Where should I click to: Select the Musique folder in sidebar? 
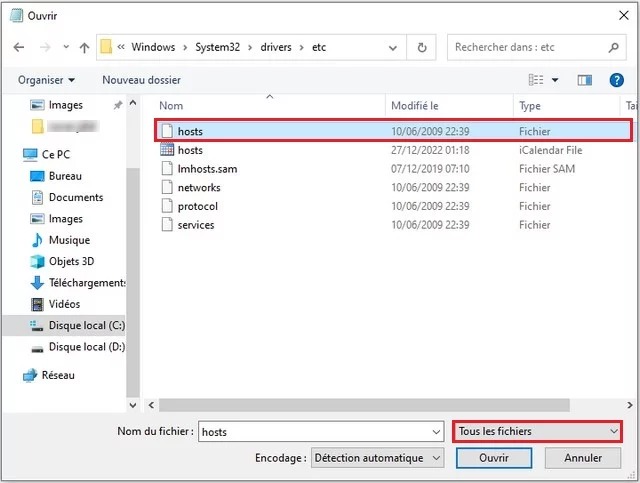(69, 240)
